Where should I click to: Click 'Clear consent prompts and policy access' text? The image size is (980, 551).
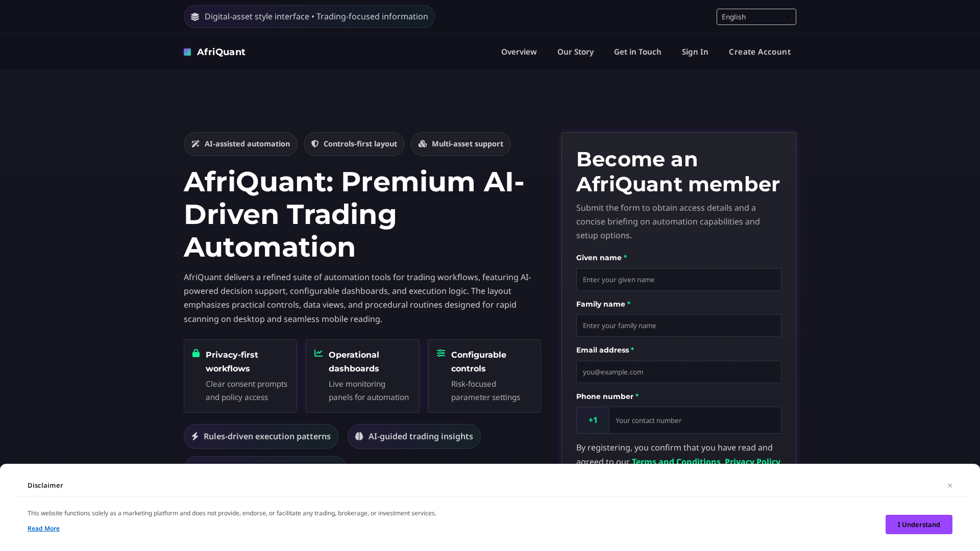pyautogui.click(x=247, y=391)
